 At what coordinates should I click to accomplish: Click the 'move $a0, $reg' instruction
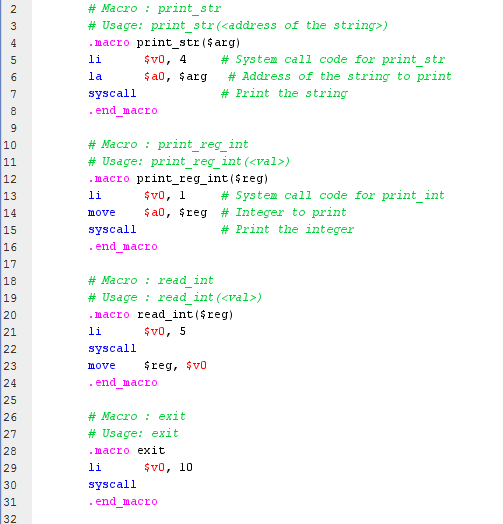pos(148,213)
